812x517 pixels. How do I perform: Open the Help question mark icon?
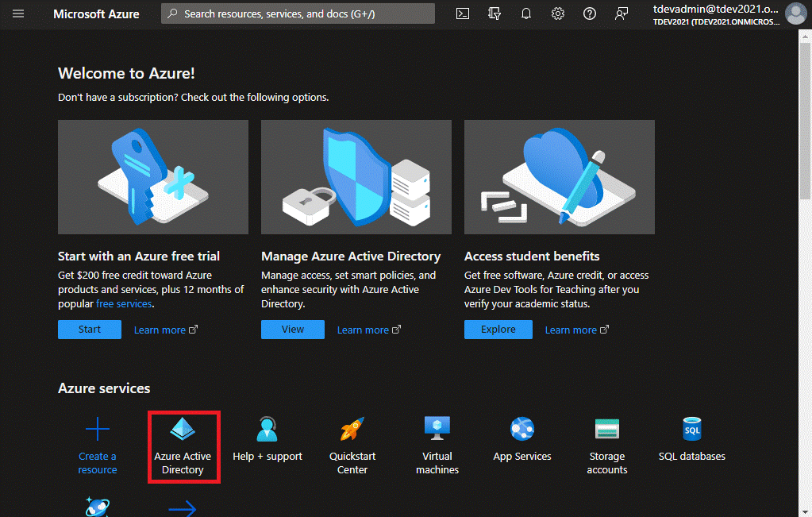589,14
